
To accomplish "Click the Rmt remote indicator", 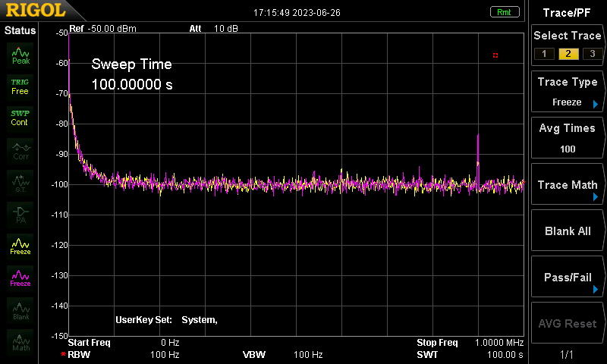I will [x=505, y=12].
